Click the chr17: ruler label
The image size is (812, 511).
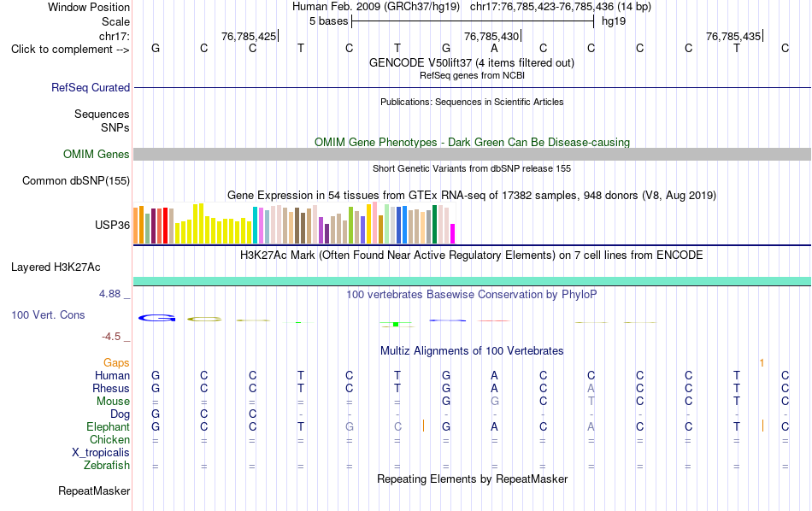click(115, 36)
